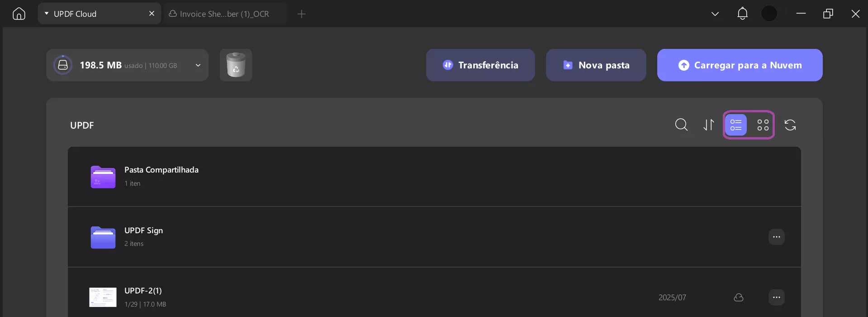Create a Nova pasta
The height and width of the screenshot is (317, 868).
tap(596, 65)
